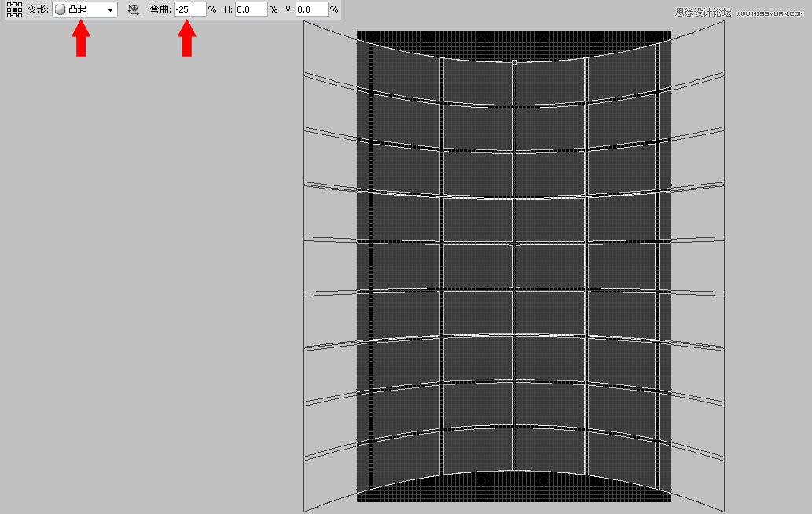Click the 弯曲 bend value field showing -25
The image size is (812, 514).
190,9
